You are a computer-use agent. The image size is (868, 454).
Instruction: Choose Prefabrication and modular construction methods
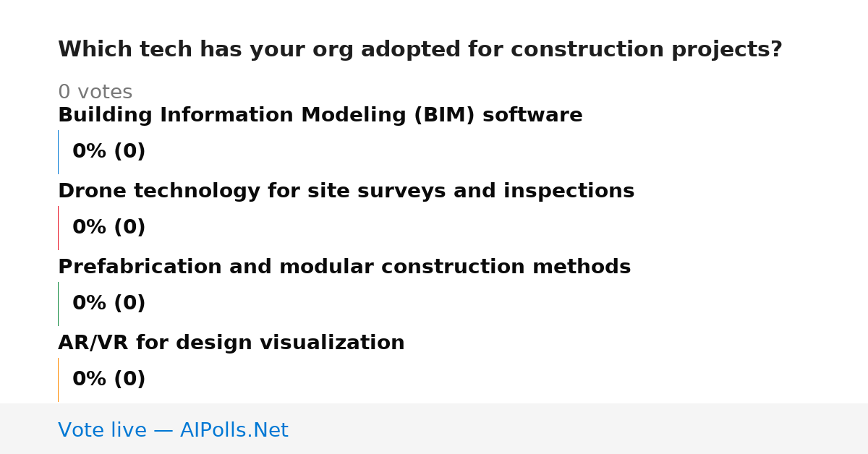[x=344, y=267]
